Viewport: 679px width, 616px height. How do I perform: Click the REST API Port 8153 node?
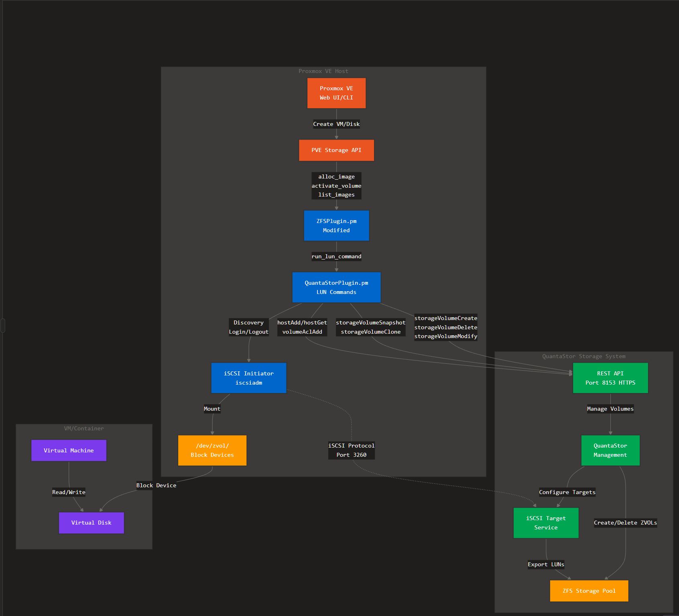click(x=610, y=378)
